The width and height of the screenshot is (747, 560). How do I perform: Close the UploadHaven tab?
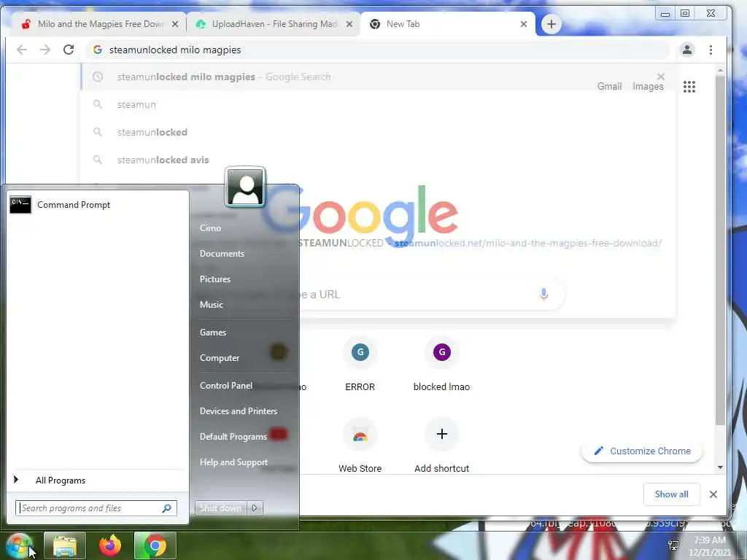(x=349, y=24)
